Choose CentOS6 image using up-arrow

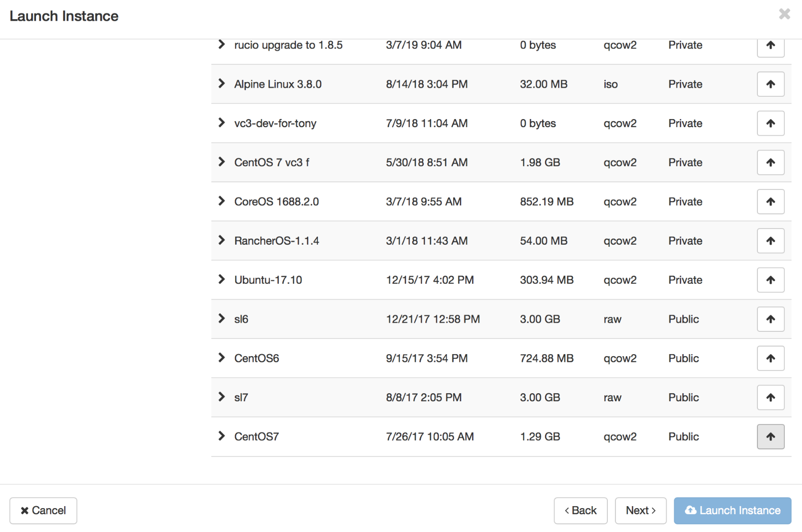click(x=770, y=358)
